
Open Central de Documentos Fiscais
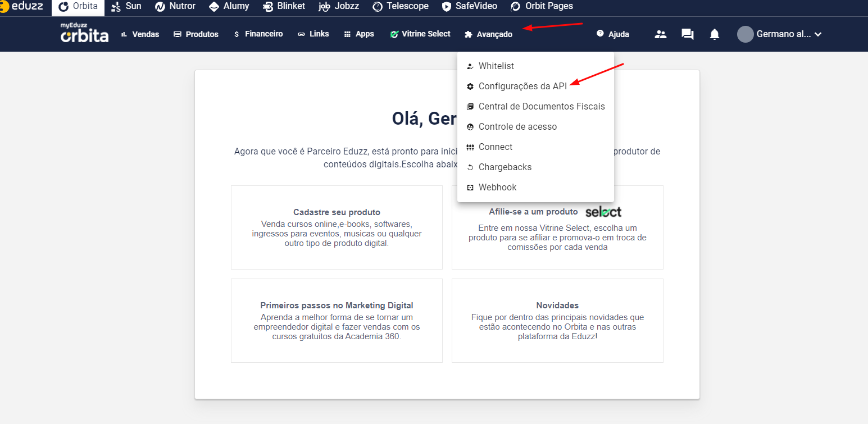535,107
